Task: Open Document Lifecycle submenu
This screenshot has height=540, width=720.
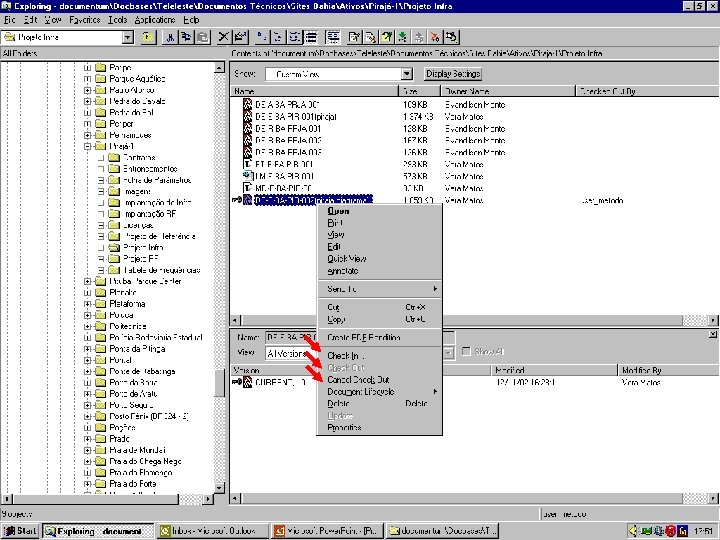Action: (379, 392)
